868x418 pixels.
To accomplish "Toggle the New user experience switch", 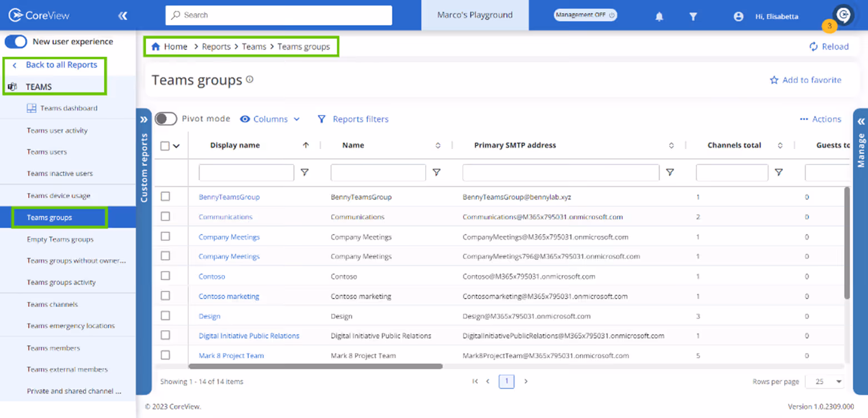I will tap(16, 41).
